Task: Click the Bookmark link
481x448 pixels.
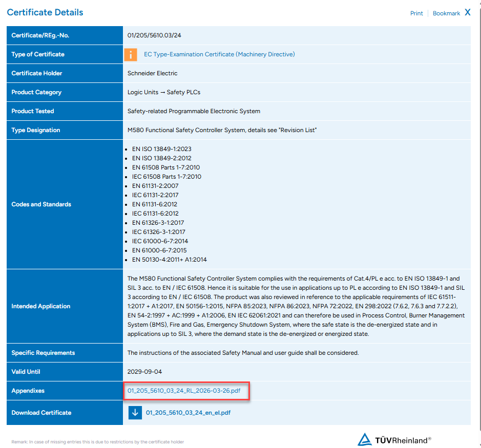Action: click(446, 13)
